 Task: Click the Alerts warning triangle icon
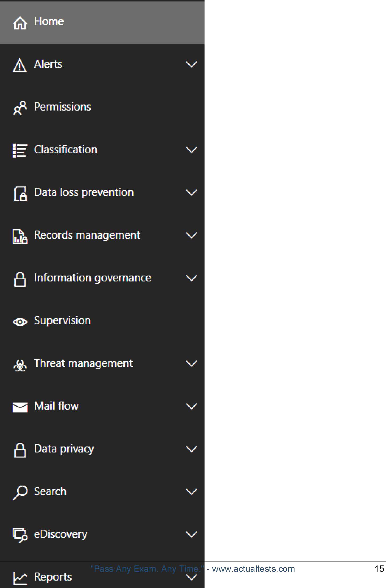click(20, 66)
